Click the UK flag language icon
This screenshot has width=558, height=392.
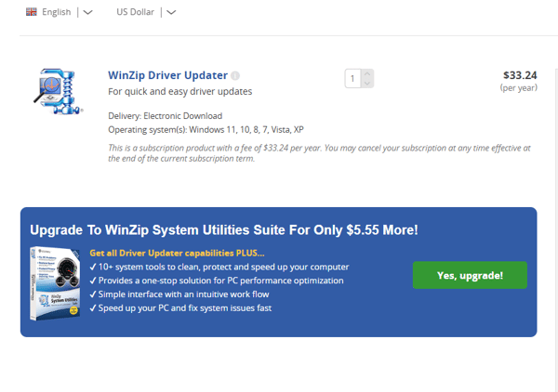pyautogui.click(x=32, y=12)
